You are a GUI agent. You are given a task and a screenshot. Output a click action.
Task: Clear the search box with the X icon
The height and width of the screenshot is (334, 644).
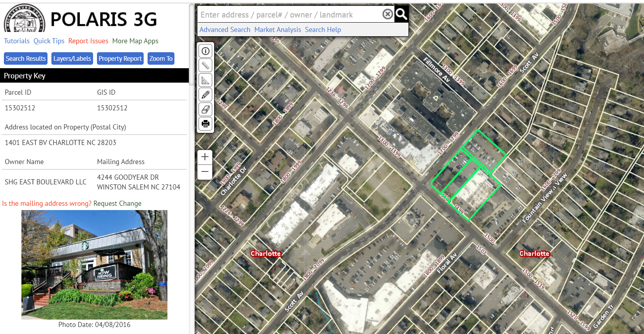click(x=387, y=14)
